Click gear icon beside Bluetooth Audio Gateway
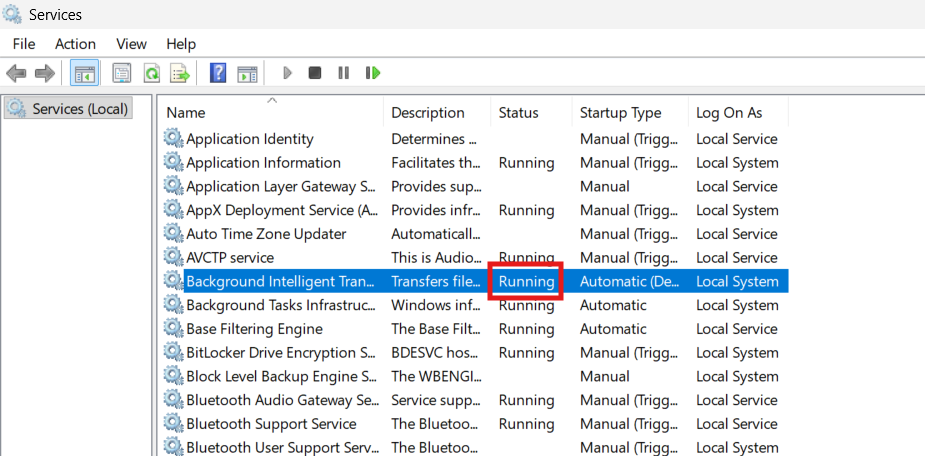Viewport: 925px width, 456px height. pyautogui.click(x=173, y=400)
